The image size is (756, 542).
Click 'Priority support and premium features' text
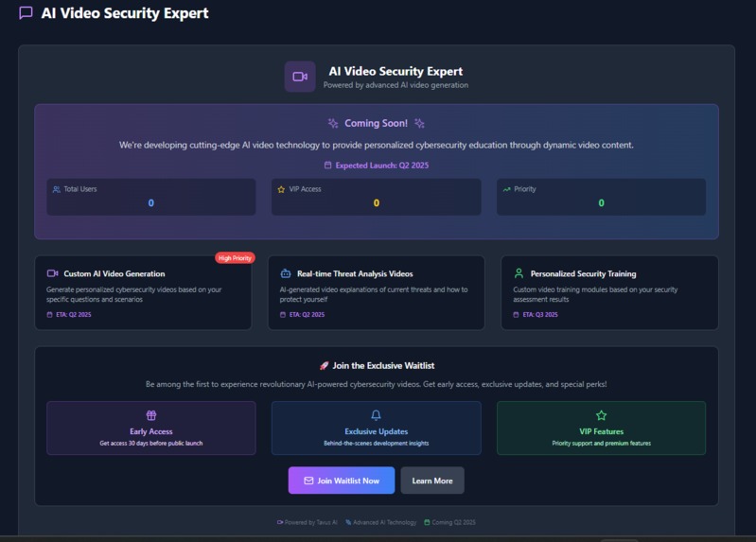601,443
